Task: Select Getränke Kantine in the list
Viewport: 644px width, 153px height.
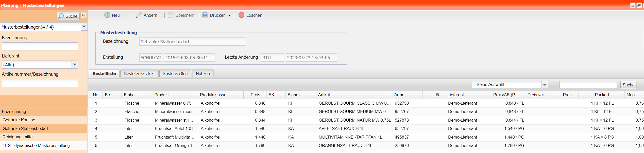Action: pos(19,120)
